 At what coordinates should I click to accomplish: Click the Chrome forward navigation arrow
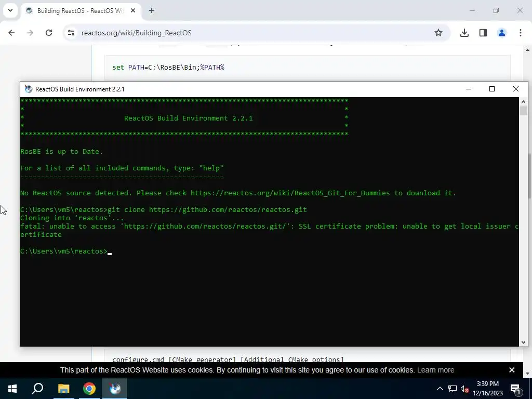click(x=30, y=33)
